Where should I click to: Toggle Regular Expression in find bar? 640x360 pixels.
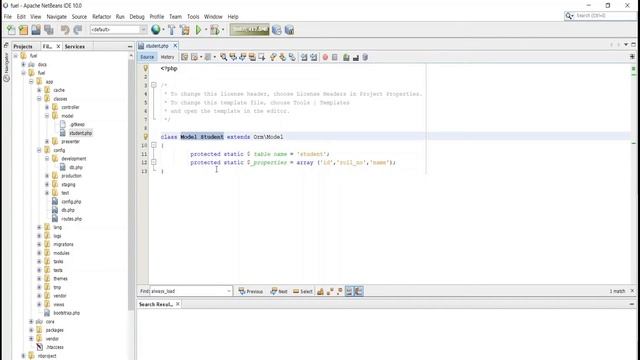click(x=339, y=291)
